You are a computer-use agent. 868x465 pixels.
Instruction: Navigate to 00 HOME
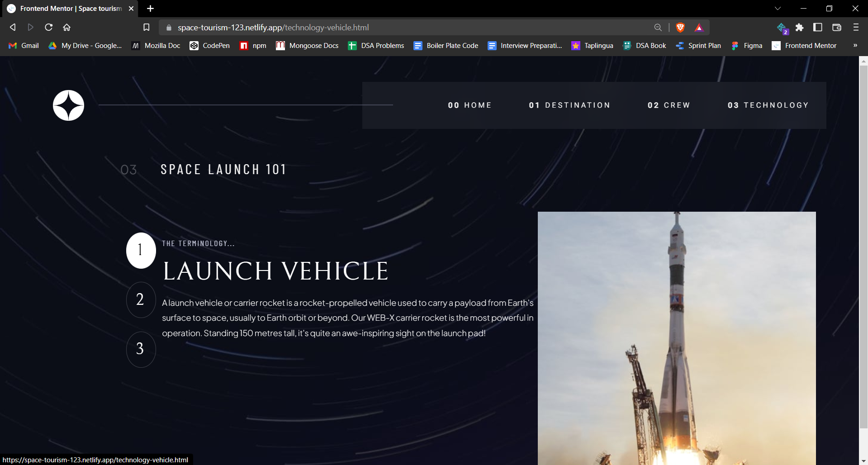[470, 105]
